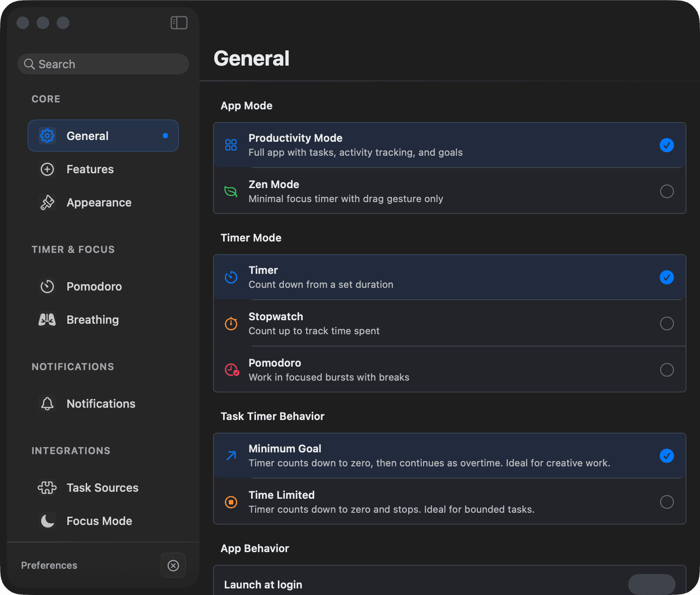The image size is (700, 595).
Task: Click into the Search field
Action: point(103,64)
